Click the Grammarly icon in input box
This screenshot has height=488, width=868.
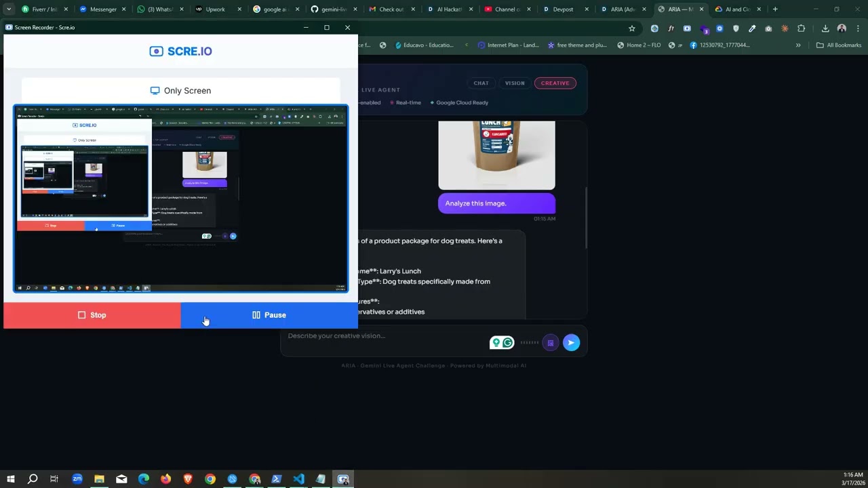coord(508,343)
